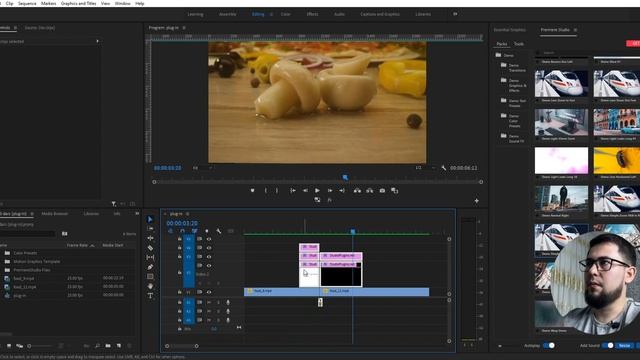This screenshot has width=640, height=360.
Task: Toggle linked selection in timeline
Action: tap(194, 231)
